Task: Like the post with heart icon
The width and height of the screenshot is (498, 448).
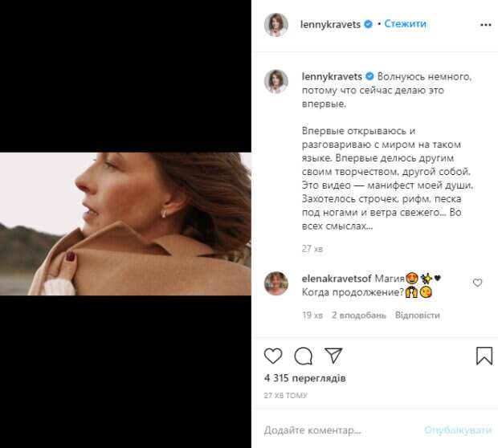Action: click(x=273, y=356)
